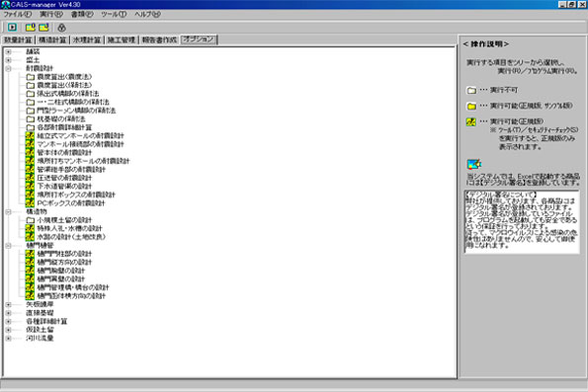588x392 pixels.
Task: Click the security check toolbar icon
Action: 61,28
